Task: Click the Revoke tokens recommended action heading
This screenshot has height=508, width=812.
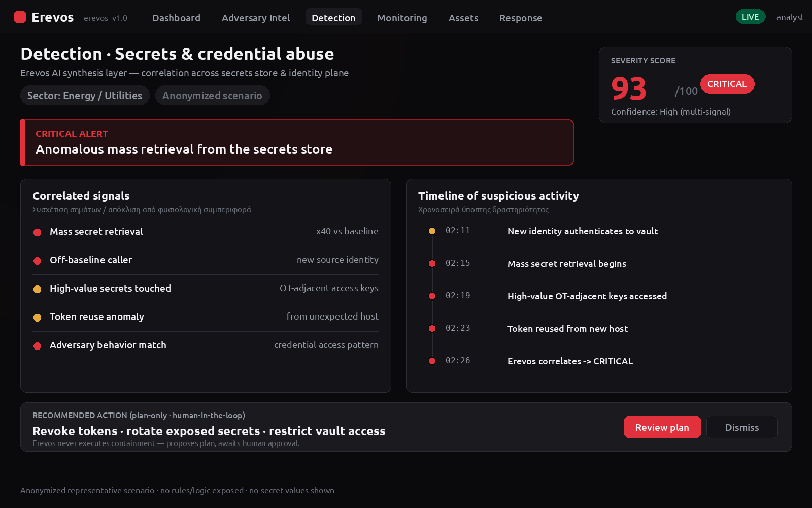Action: click(x=209, y=431)
